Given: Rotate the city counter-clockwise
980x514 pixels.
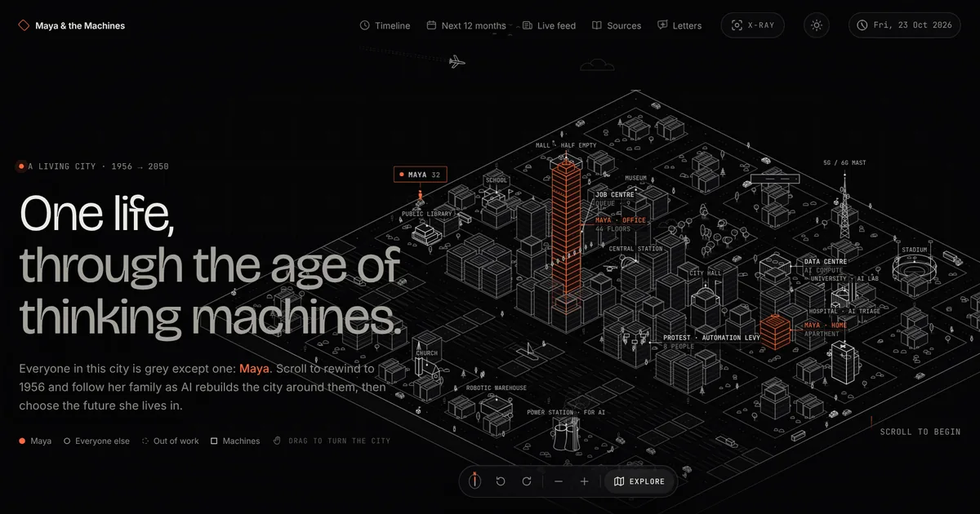Looking at the screenshot, I should [x=501, y=481].
